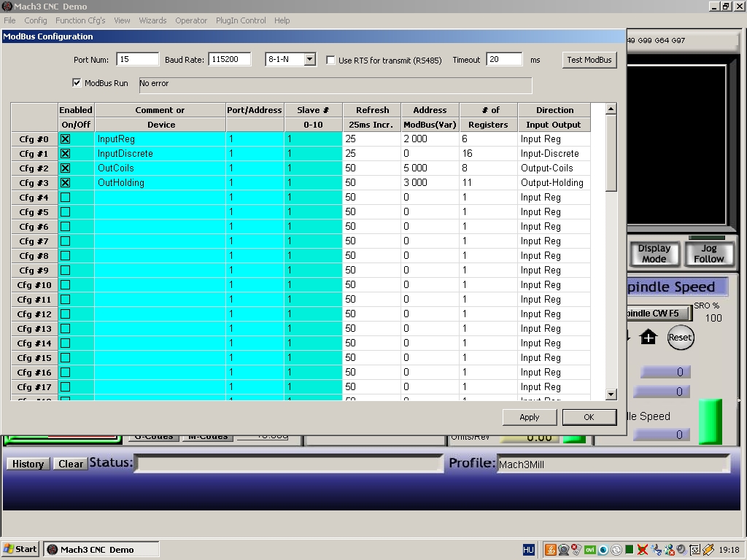Click Apply in ModBus Configuration
The width and height of the screenshot is (747, 560).
coord(529,417)
